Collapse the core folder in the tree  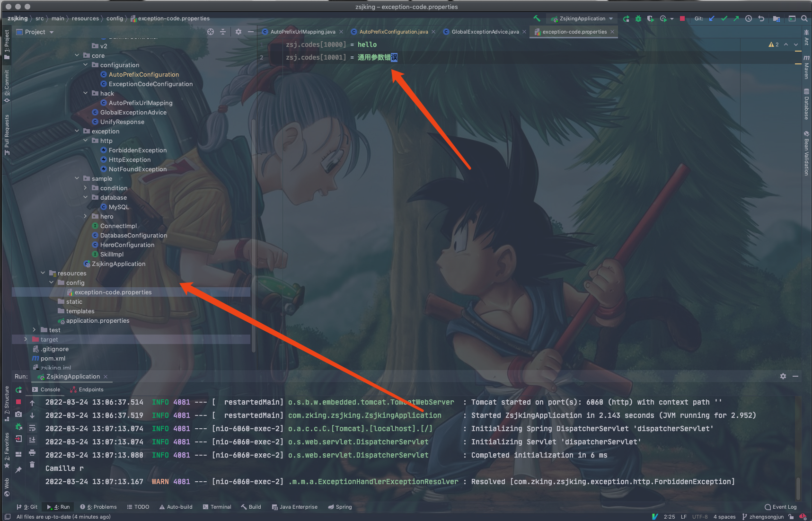(x=77, y=55)
